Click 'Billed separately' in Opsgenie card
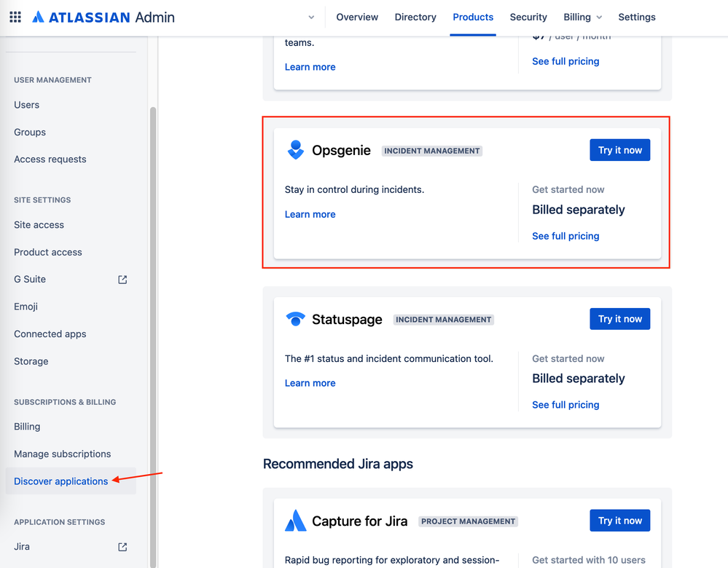Screen dimensions: 728x568 click(x=579, y=210)
